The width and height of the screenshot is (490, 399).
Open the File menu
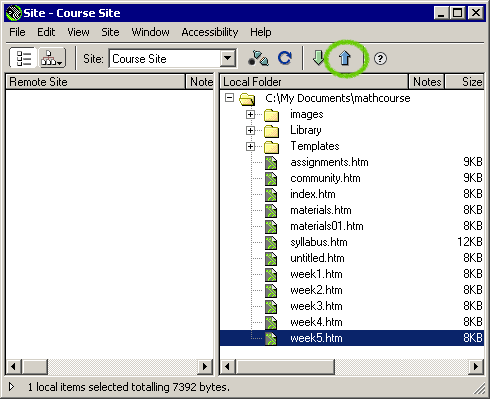pyautogui.click(x=17, y=32)
